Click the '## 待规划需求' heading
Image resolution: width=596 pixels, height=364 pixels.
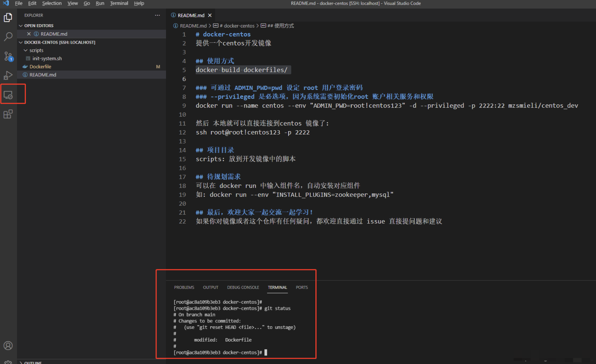[x=218, y=177]
